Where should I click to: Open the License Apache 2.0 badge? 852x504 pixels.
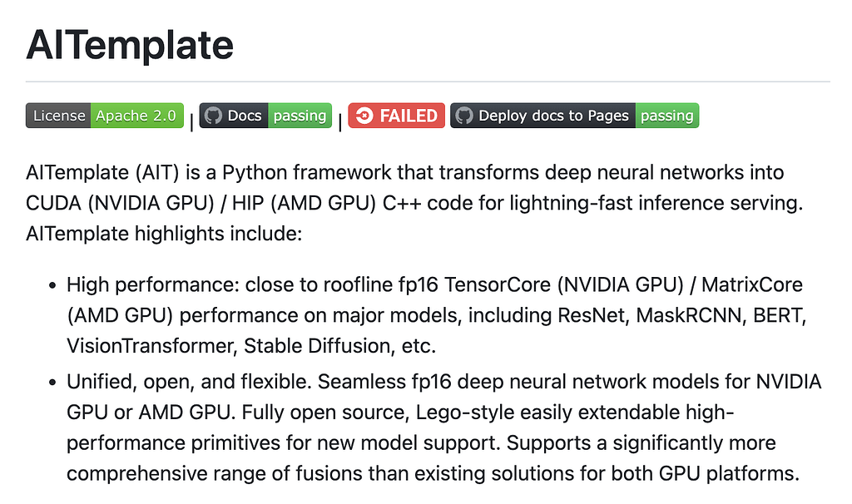point(104,116)
